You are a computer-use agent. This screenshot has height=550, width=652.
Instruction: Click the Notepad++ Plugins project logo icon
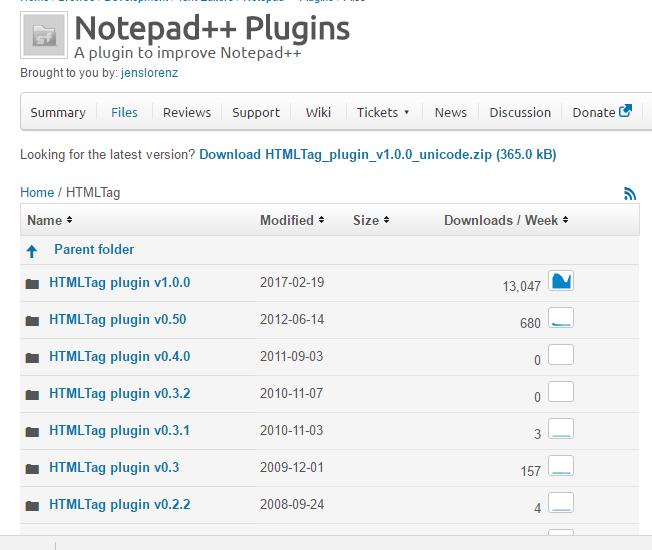(x=44, y=35)
